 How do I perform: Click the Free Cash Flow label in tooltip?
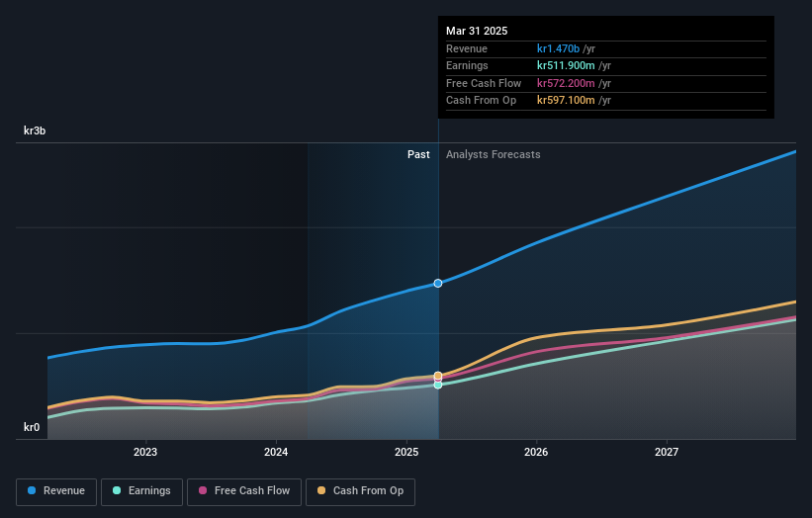[x=484, y=83]
